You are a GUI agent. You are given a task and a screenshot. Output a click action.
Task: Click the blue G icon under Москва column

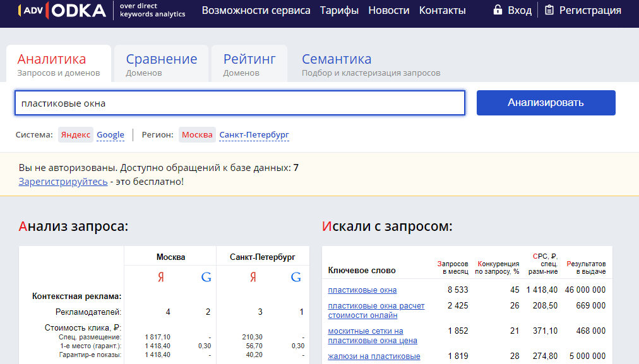click(205, 276)
